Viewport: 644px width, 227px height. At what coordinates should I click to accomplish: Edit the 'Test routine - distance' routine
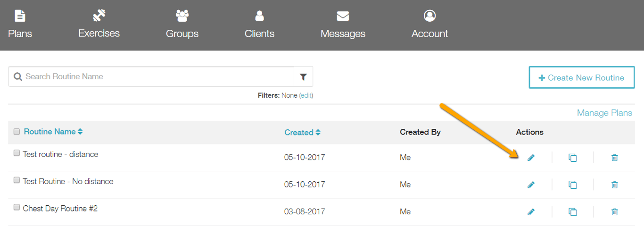click(x=531, y=158)
